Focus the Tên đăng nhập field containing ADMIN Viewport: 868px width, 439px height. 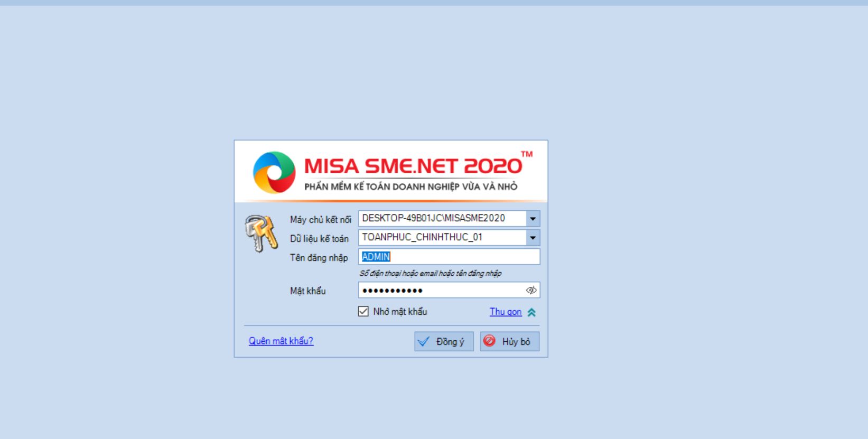tap(449, 257)
